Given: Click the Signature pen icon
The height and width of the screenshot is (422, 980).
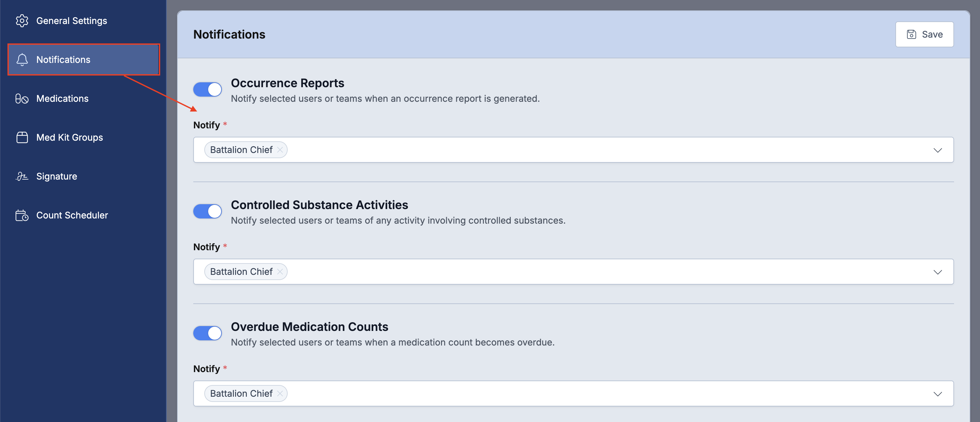Looking at the screenshot, I should 22,176.
